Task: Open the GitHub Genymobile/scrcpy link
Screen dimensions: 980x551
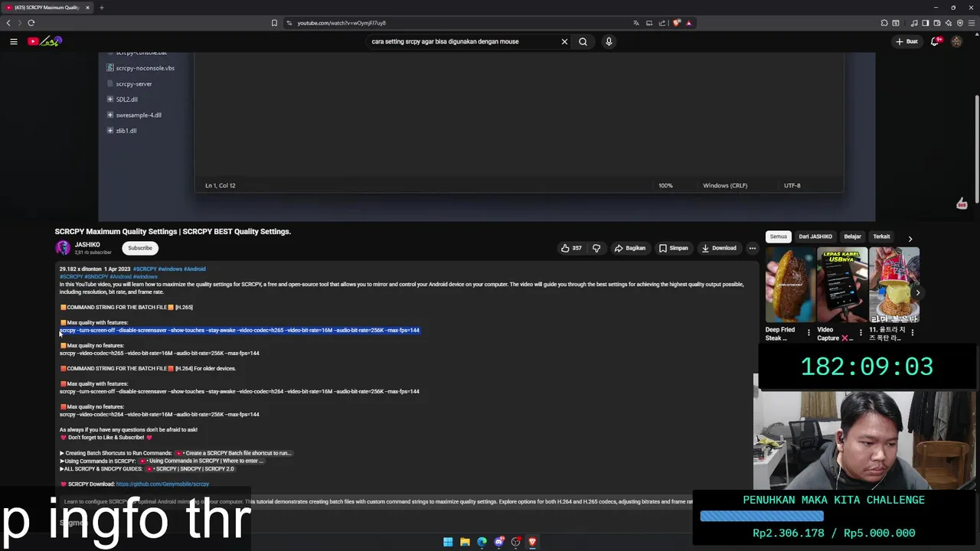Action: pyautogui.click(x=162, y=484)
